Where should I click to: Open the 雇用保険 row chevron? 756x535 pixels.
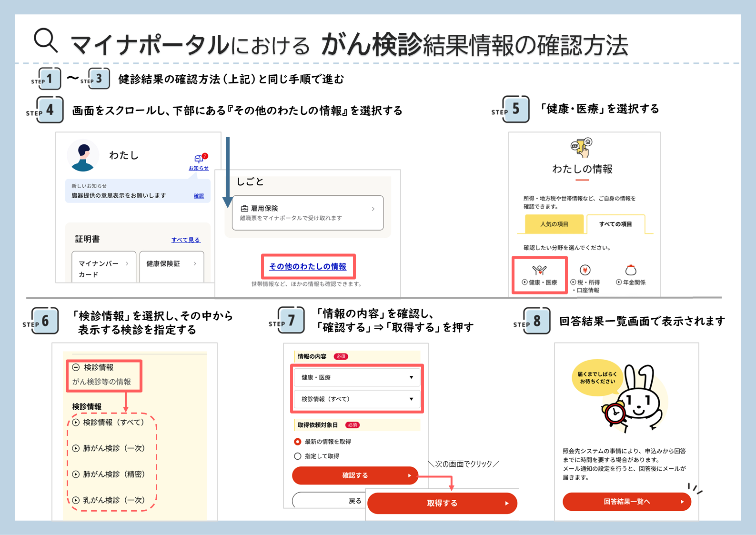point(373,209)
